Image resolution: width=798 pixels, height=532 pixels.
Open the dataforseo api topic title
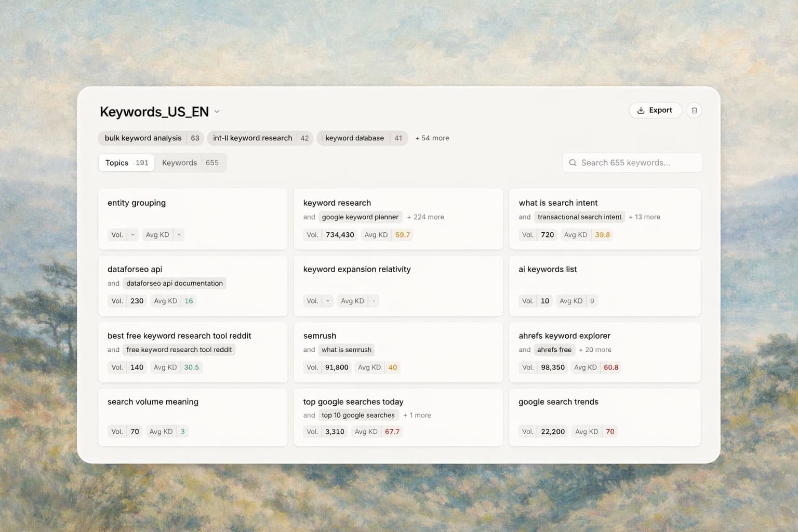[x=135, y=269]
